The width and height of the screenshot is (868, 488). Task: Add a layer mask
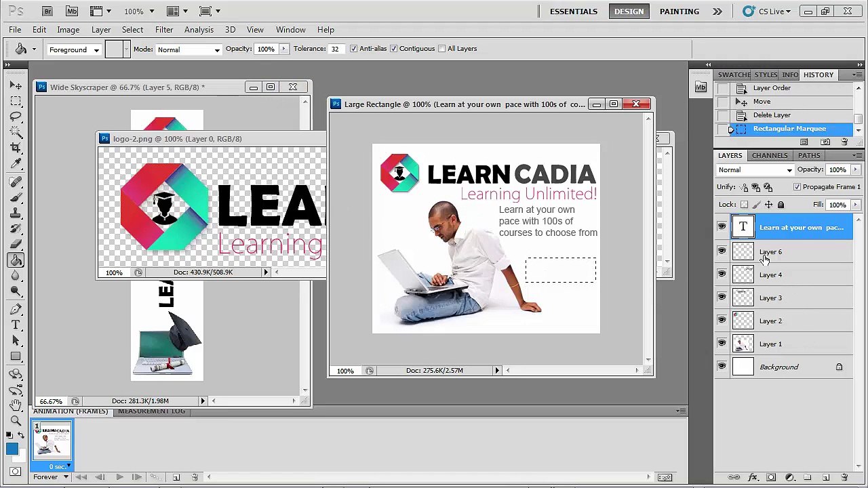point(771,477)
